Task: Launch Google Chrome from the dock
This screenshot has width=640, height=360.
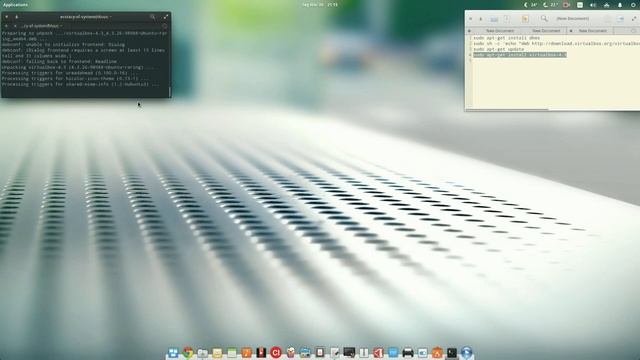Action: (188, 352)
